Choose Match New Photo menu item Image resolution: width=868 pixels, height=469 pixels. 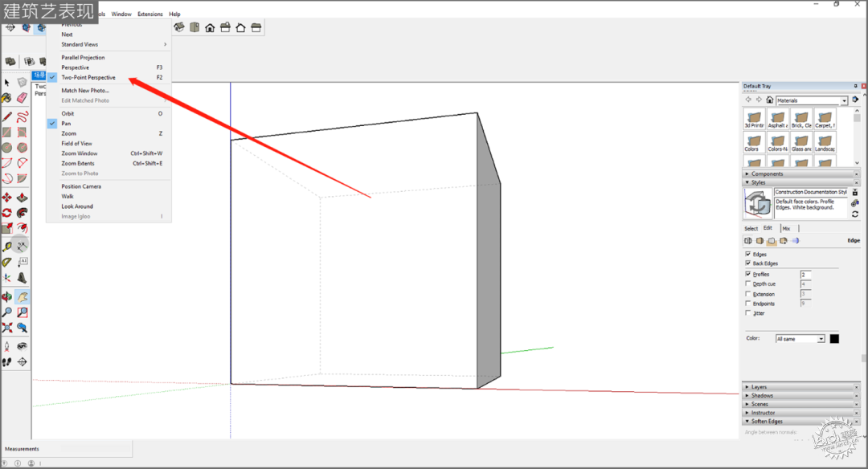(108, 91)
